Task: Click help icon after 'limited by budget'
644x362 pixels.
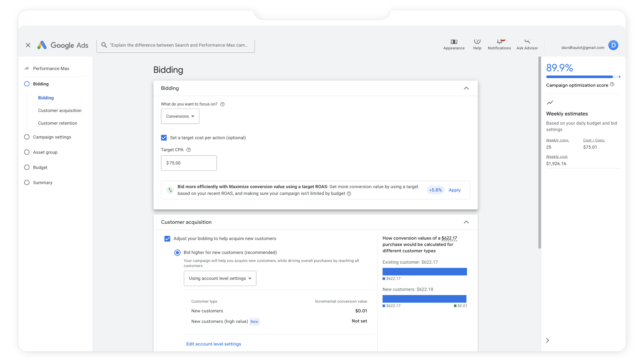Action: pos(349,194)
